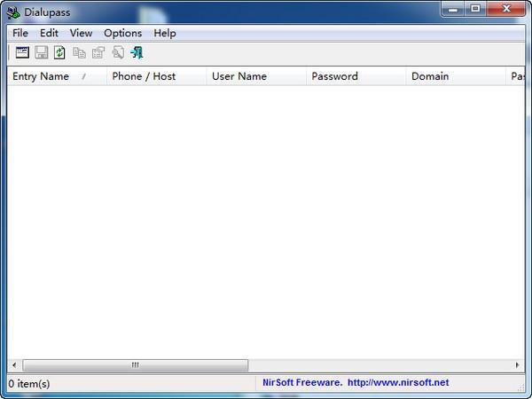The image size is (532, 399).
Task: Click the '0 item(s)' status text
Action: click(x=29, y=384)
